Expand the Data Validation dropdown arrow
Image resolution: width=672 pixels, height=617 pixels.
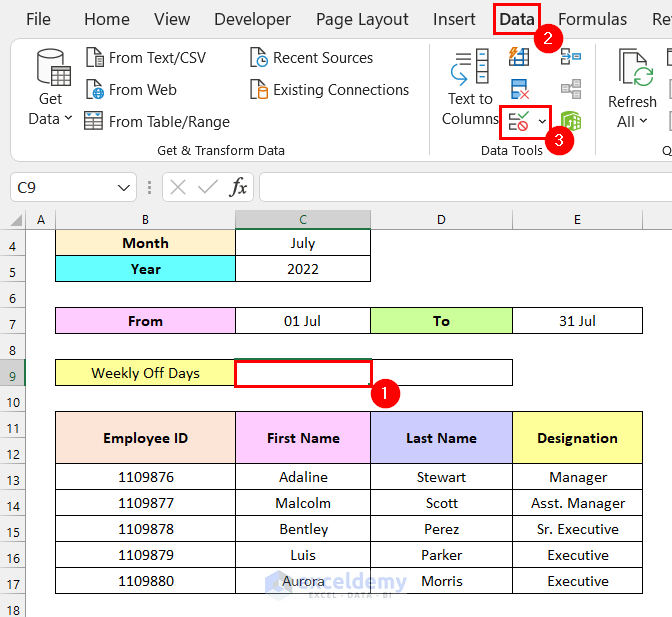(x=542, y=122)
